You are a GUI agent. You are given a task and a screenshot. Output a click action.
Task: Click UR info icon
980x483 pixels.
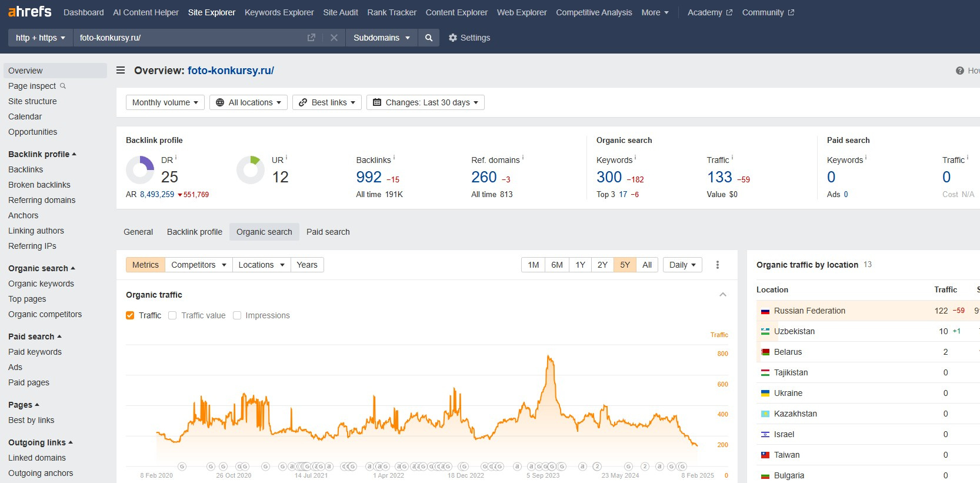(x=286, y=158)
